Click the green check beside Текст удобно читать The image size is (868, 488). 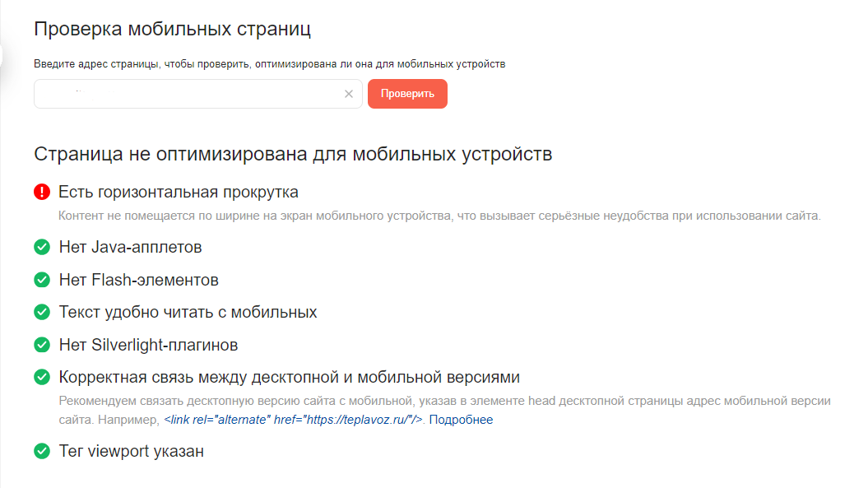42,312
